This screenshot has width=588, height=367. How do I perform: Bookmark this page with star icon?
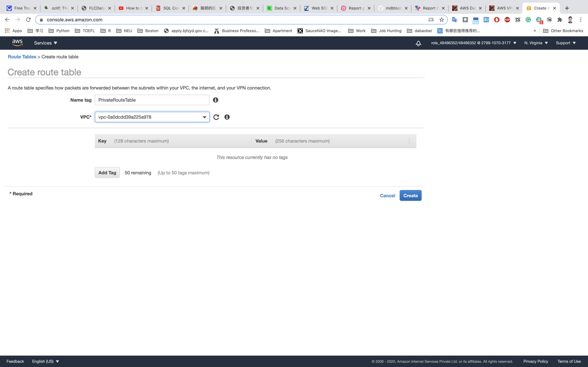pyautogui.click(x=441, y=20)
